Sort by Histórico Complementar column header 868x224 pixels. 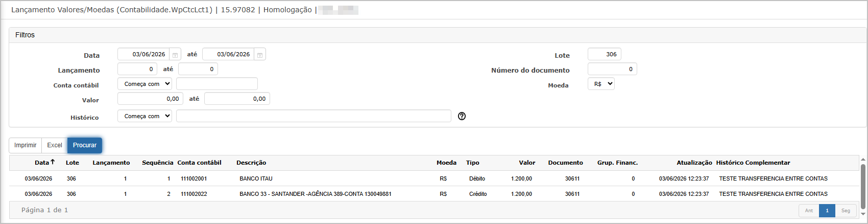[x=753, y=163]
